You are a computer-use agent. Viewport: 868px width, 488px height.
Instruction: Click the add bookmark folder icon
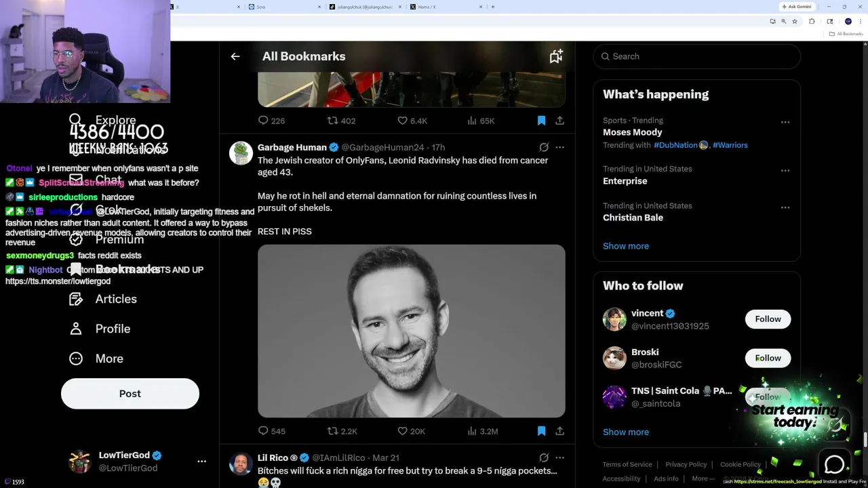coord(556,56)
